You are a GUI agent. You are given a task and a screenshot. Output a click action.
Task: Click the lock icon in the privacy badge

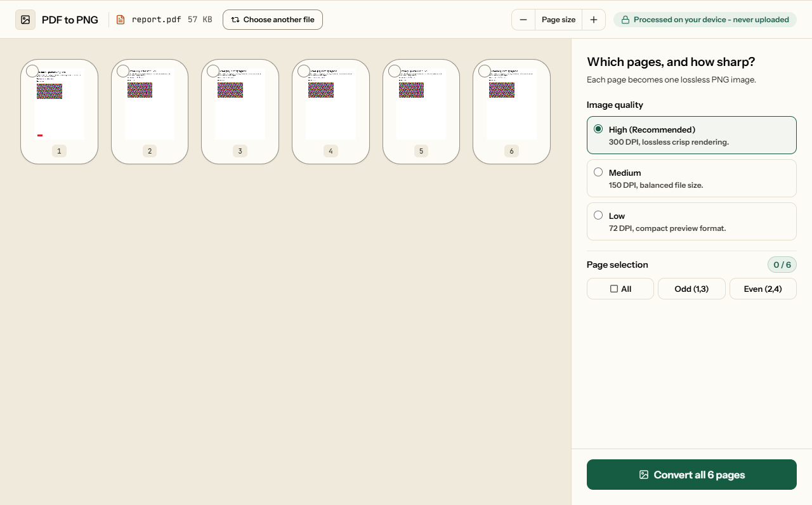tap(625, 20)
